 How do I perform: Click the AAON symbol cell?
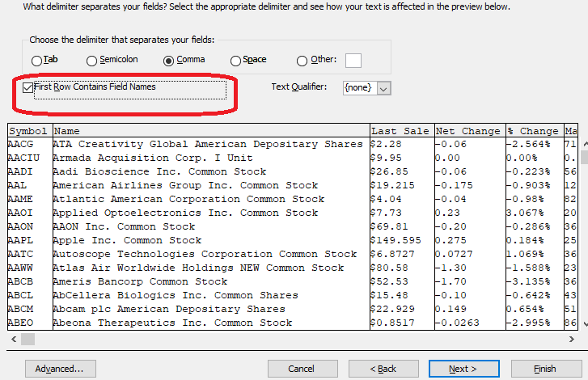pos(30,226)
